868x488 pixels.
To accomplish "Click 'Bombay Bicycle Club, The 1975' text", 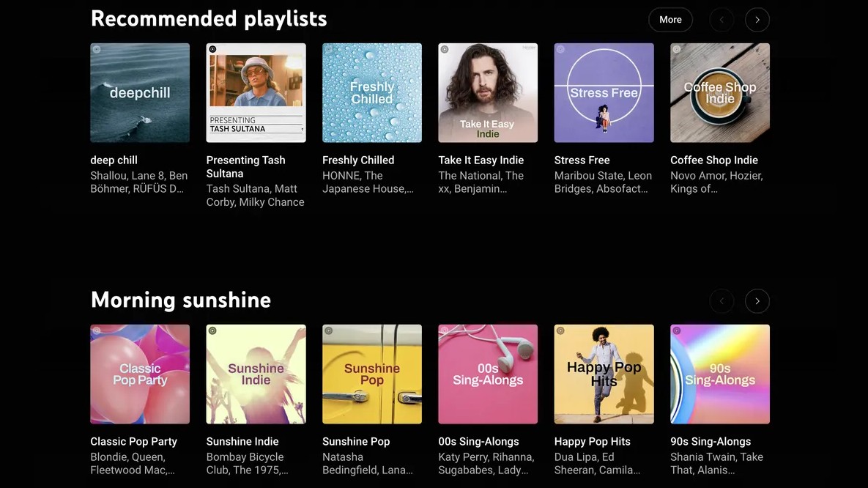I will (248, 464).
